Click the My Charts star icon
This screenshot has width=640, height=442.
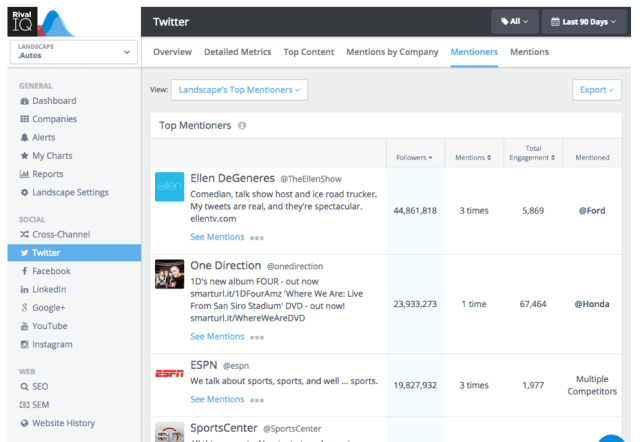[x=24, y=155]
